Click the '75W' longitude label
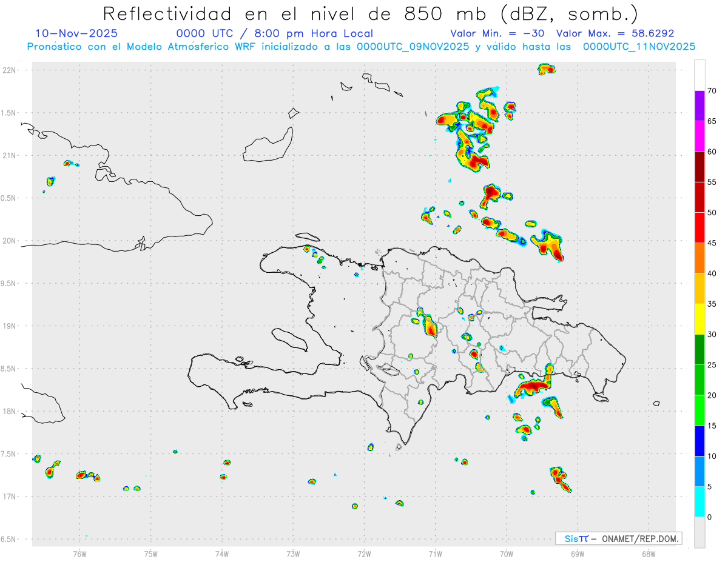 (x=151, y=554)
